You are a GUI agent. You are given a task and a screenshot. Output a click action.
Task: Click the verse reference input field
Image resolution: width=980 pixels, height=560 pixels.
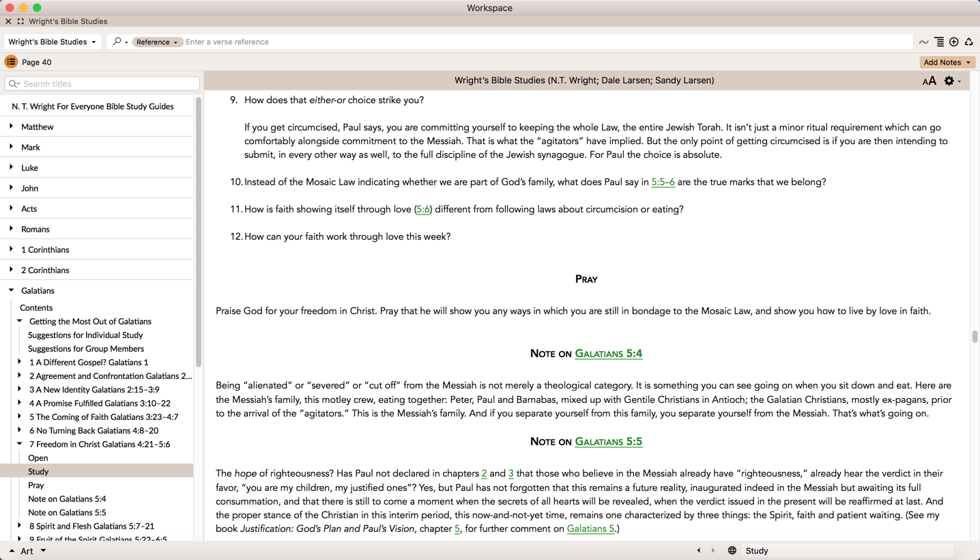pyautogui.click(x=546, y=42)
